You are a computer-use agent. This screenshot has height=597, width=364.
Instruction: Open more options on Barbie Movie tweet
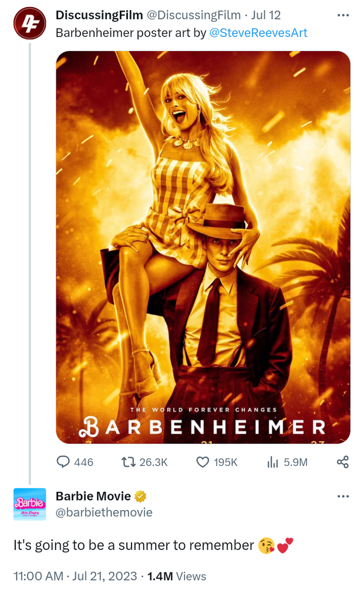click(343, 497)
